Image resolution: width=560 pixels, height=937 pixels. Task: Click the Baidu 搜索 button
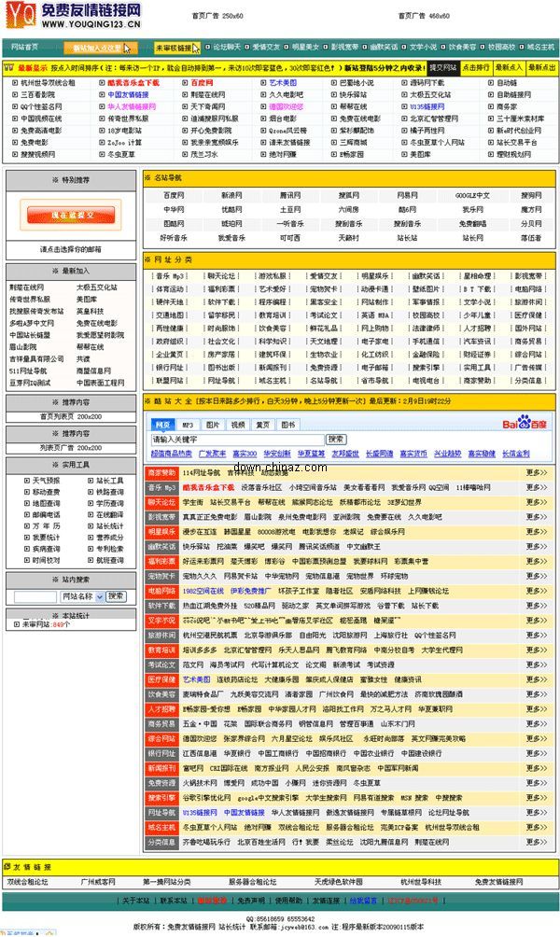(336, 440)
